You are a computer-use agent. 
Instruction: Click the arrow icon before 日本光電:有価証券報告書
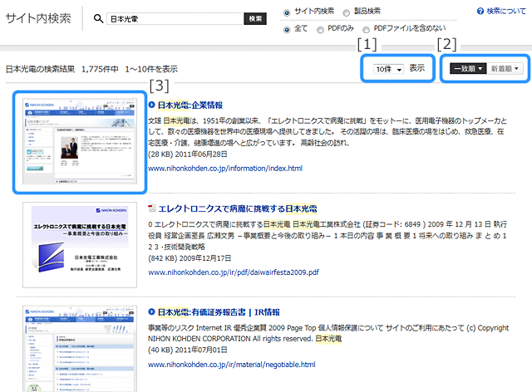click(151, 312)
